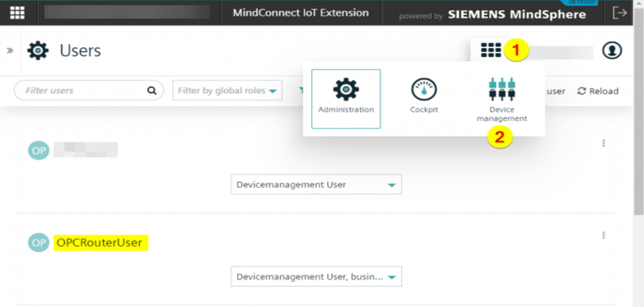Viewport: 644px width, 307px height.
Task: Click the search magnifier in Filter users
Action: tap(152, 91)
